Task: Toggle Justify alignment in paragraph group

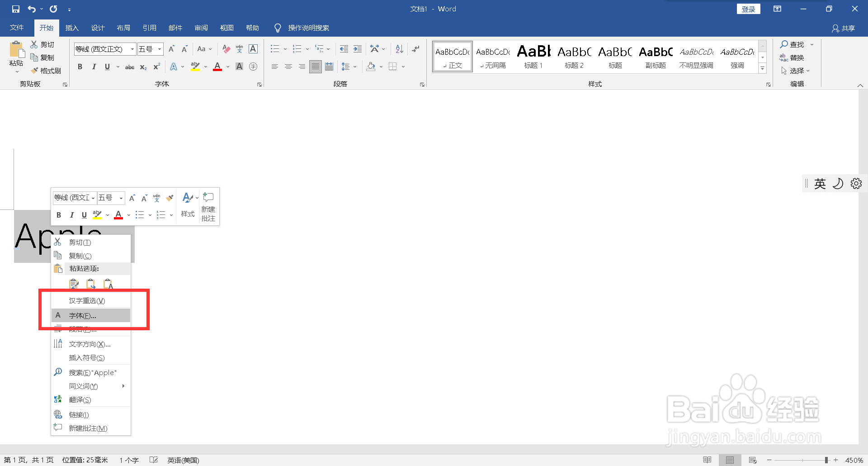Action: pyautogui.click(x=316, y=67)
